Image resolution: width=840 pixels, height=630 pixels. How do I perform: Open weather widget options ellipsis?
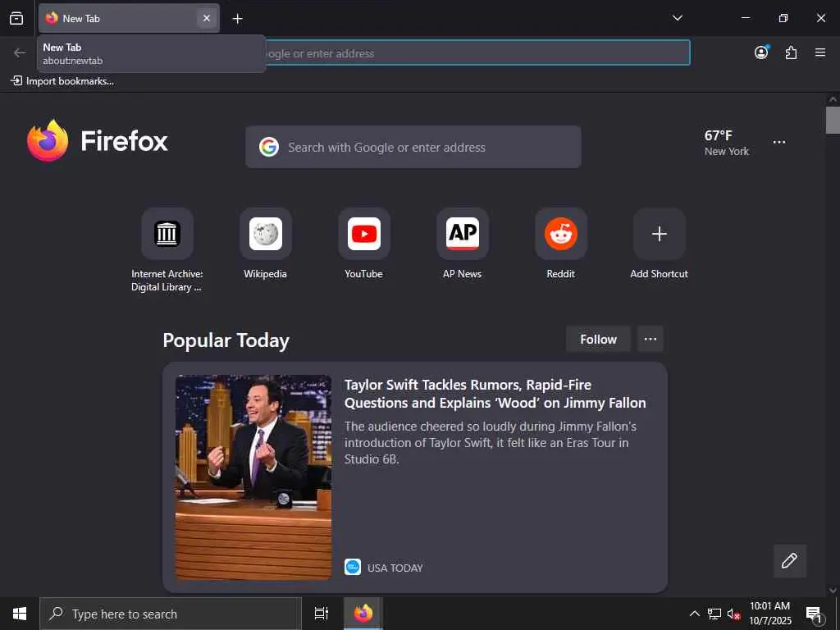click(x=779, y=142)
